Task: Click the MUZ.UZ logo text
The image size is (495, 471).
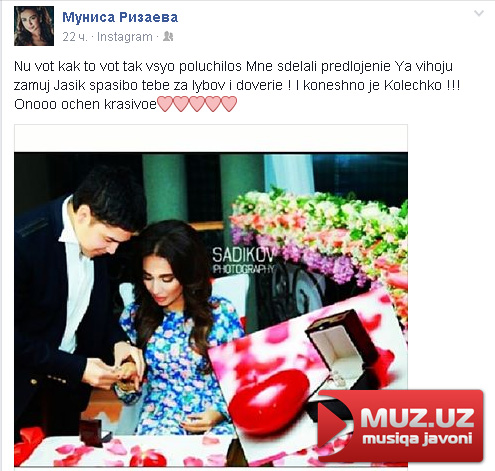Action: tap(417, 417)
